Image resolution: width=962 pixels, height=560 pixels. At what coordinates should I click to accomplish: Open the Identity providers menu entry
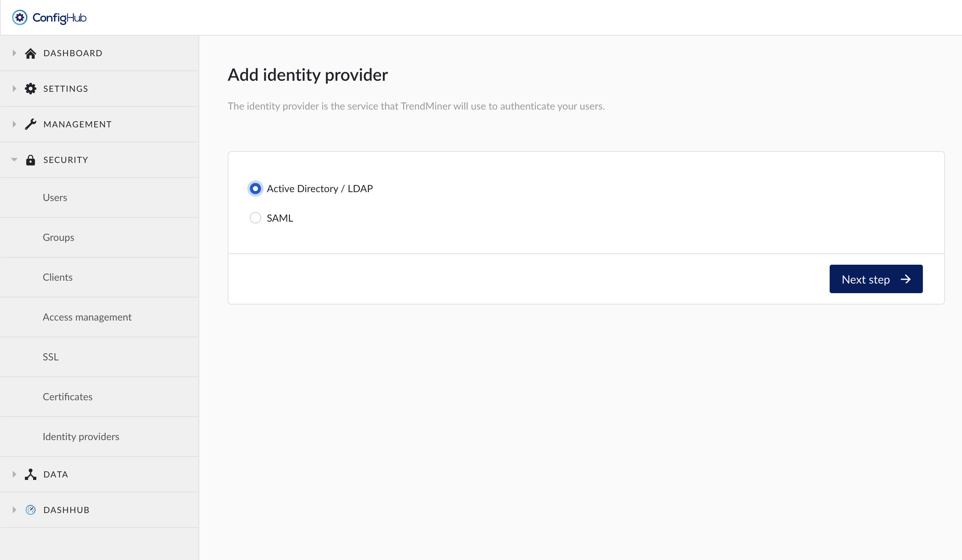(x=80, y=436)
